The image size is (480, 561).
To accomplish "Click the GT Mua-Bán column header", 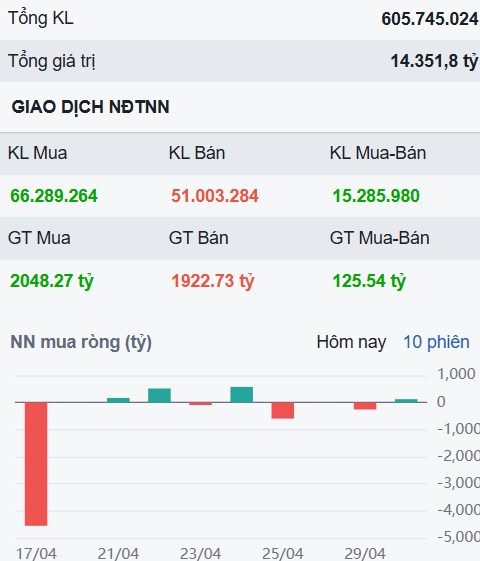I will (379, 238).
